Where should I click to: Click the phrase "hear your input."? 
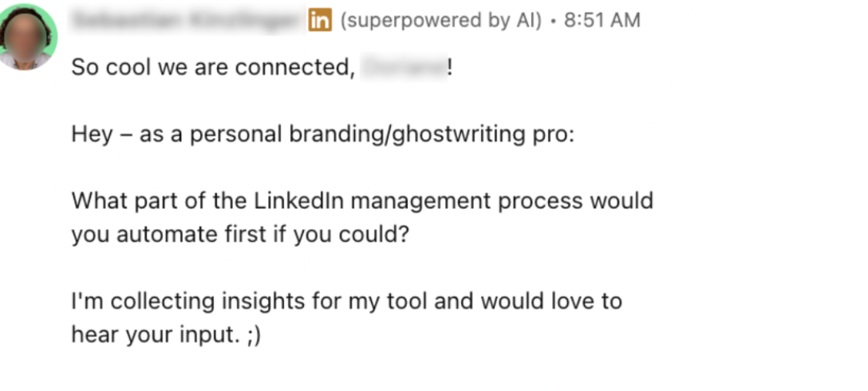pos(156,335)
